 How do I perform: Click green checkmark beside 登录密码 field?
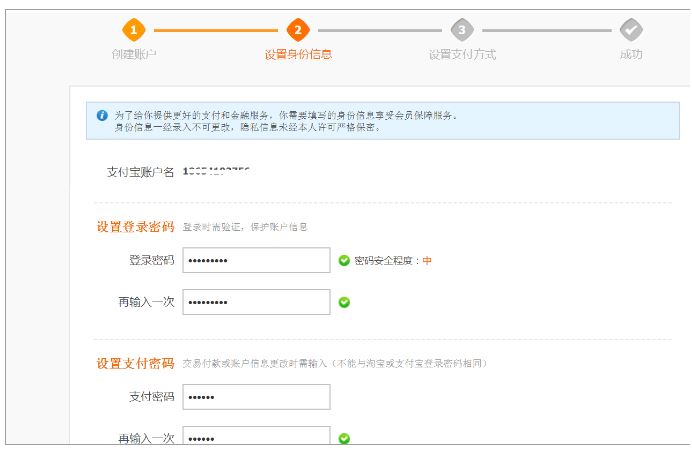tap(344, 261)
